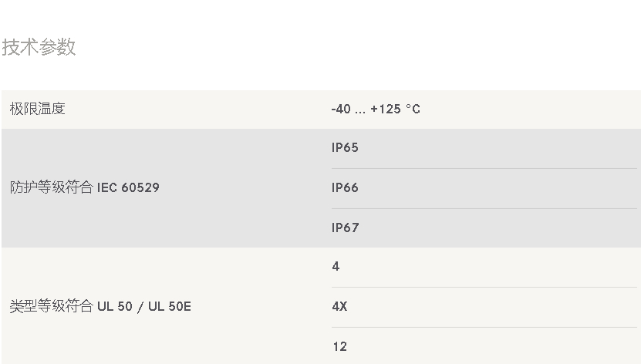This screenshot has height=364, width=641.
Task: Click the 类型等级 characters in third row
Action: [37, 306]
